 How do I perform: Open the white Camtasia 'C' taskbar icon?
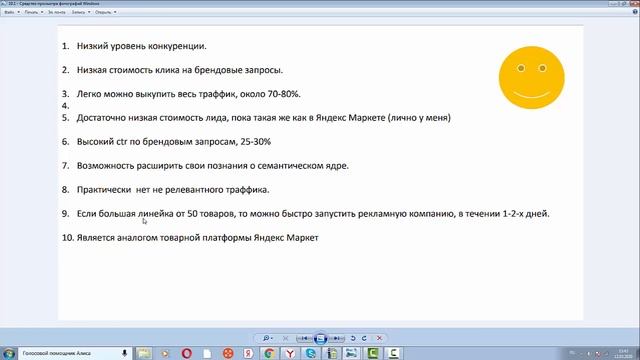coord(393,353)
